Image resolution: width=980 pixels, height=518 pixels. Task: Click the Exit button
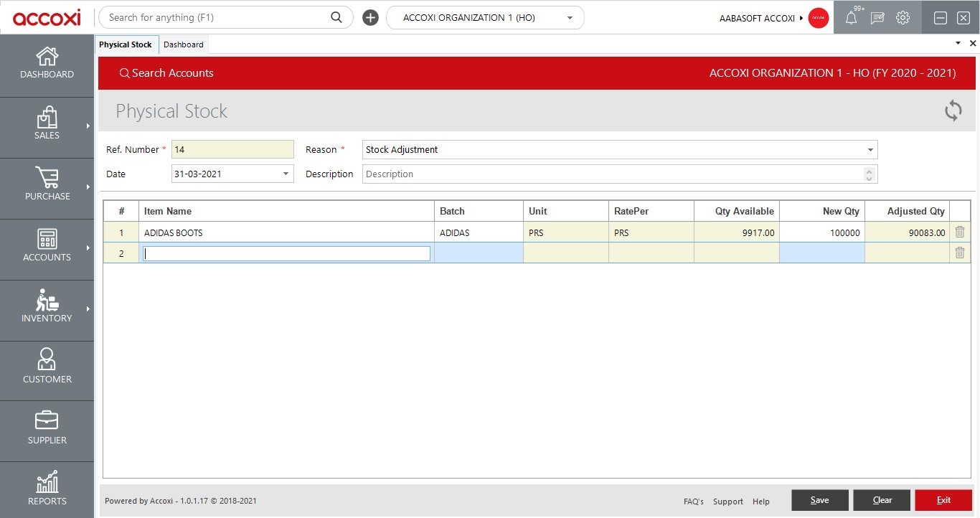tap(944, 500)
